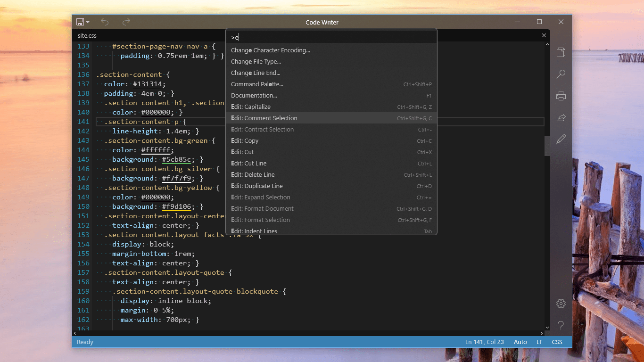Image resolution: width=644 pixels, height=362 pixels.
Task: Expand the save button dropdown arrow
Action: (x=87, y=22)
